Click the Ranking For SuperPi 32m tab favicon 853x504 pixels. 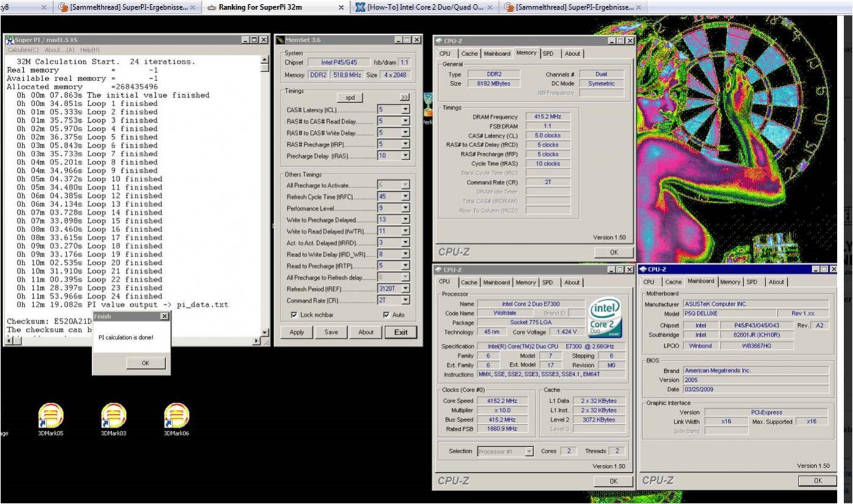coord(212,7)
